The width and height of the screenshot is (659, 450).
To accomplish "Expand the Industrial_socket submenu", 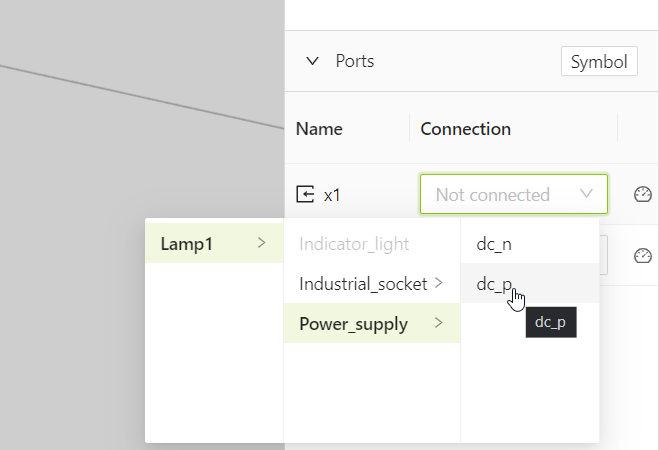I will [x=362, y=284].
